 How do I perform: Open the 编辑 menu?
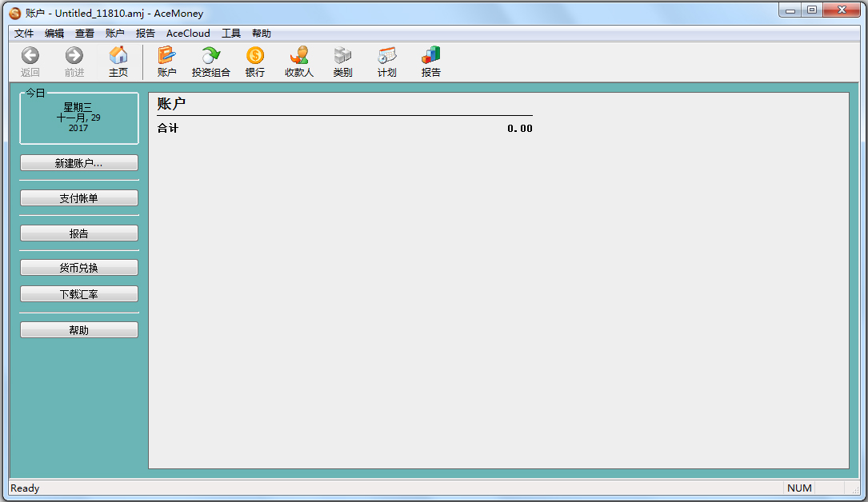point(54,33)
